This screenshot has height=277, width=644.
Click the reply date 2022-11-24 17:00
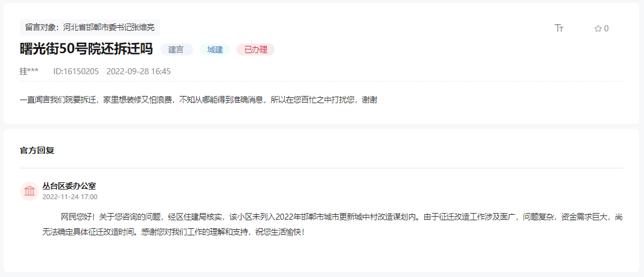tap(70, 197)
